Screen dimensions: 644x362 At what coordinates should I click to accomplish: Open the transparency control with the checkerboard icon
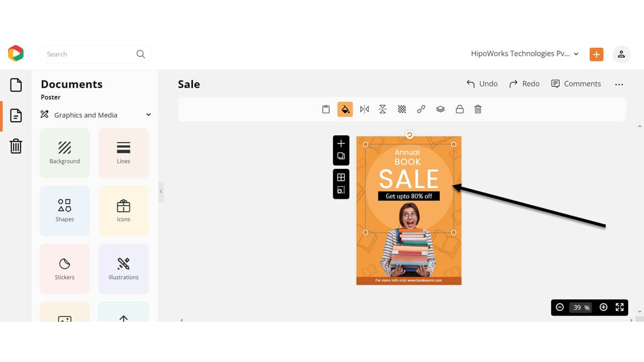(401, 109)
